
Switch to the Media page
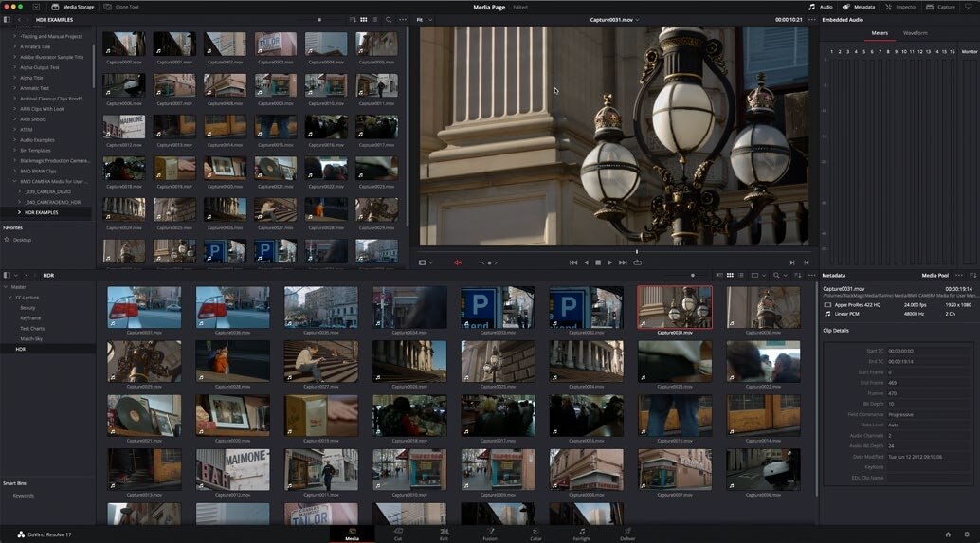352,534
